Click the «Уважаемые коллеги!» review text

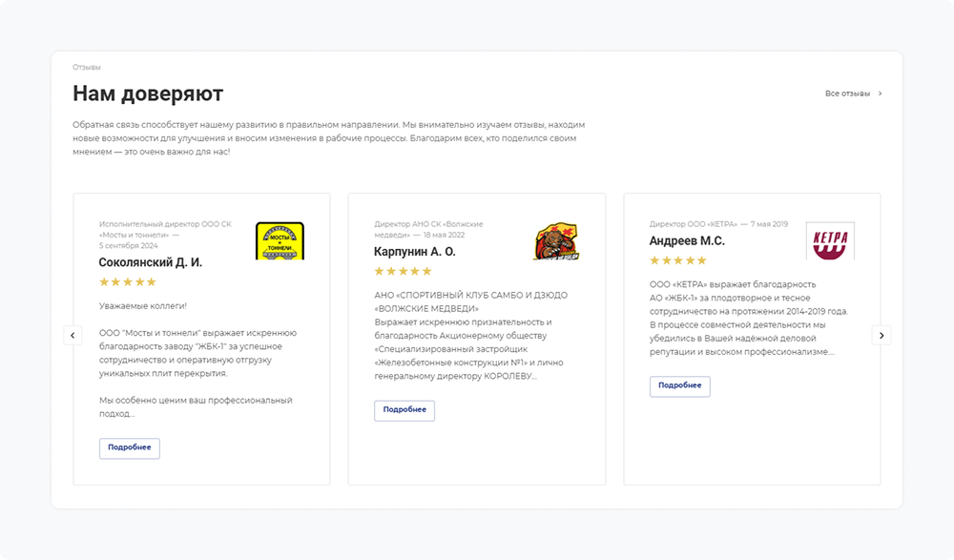(143, 305)
